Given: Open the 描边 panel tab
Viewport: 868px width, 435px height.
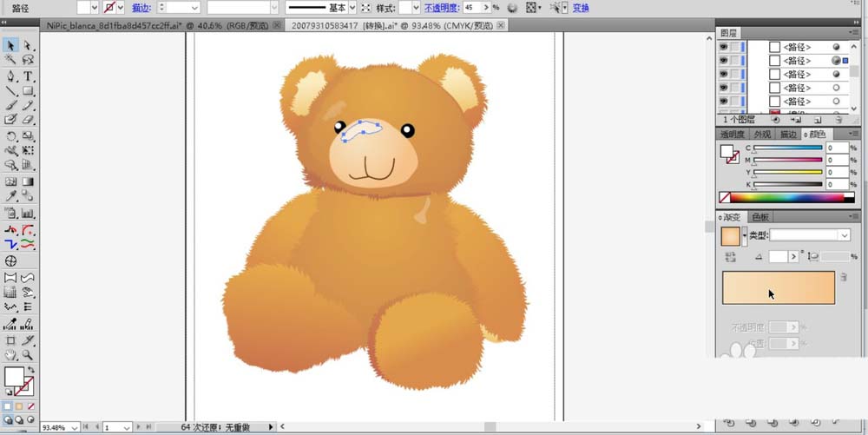Looking at the screenshot, I should tap(788, 134).
